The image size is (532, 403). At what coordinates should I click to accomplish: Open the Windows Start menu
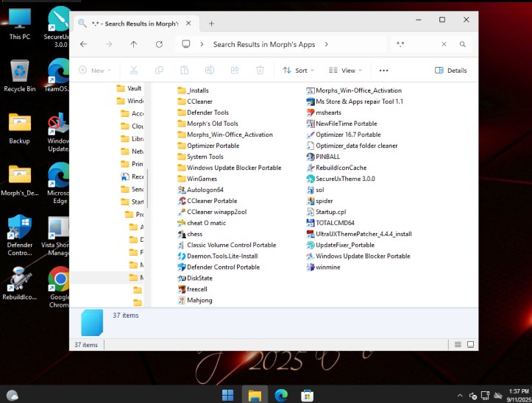[x=227, y=395]
